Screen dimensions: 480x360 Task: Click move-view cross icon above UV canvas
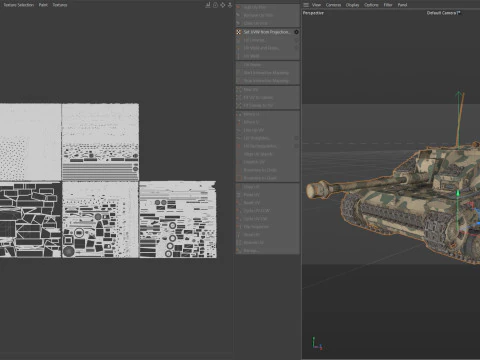[223, 5]
